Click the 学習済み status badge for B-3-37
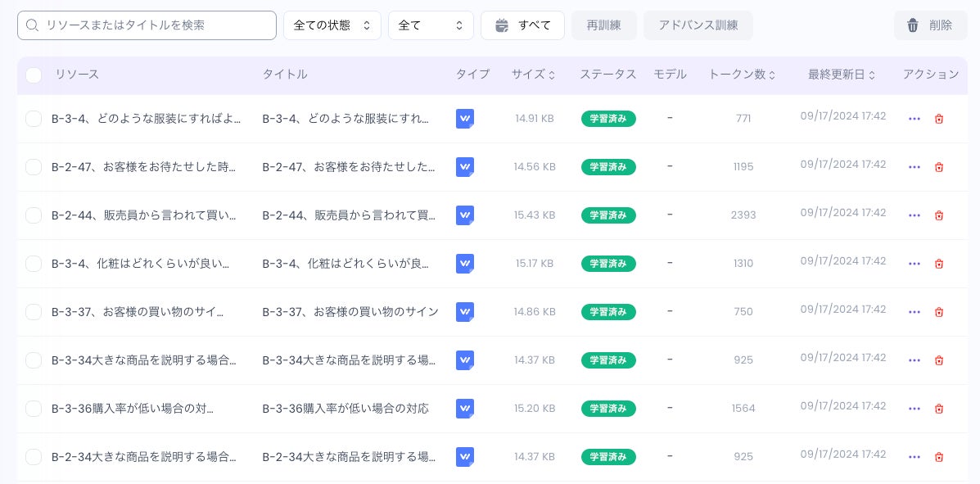The image size is (980, 484). 608,312
